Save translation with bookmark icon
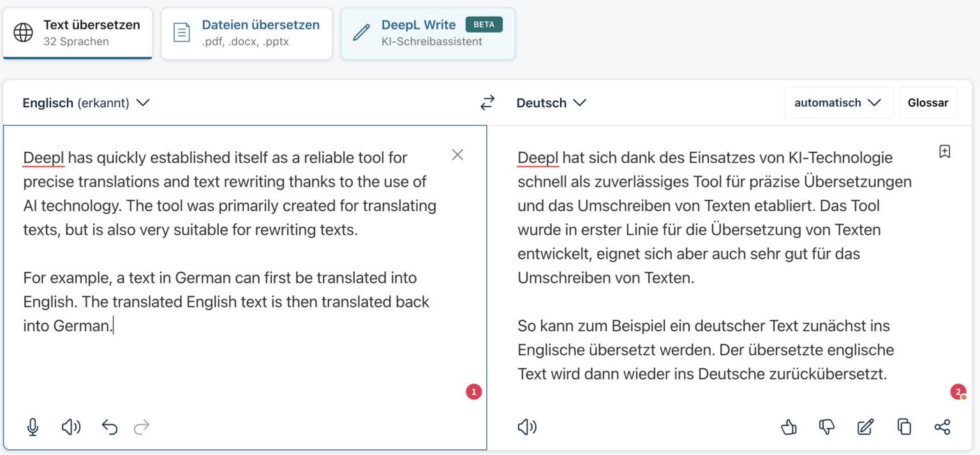This screenshot has width=980, height=455. pos(945,151)
